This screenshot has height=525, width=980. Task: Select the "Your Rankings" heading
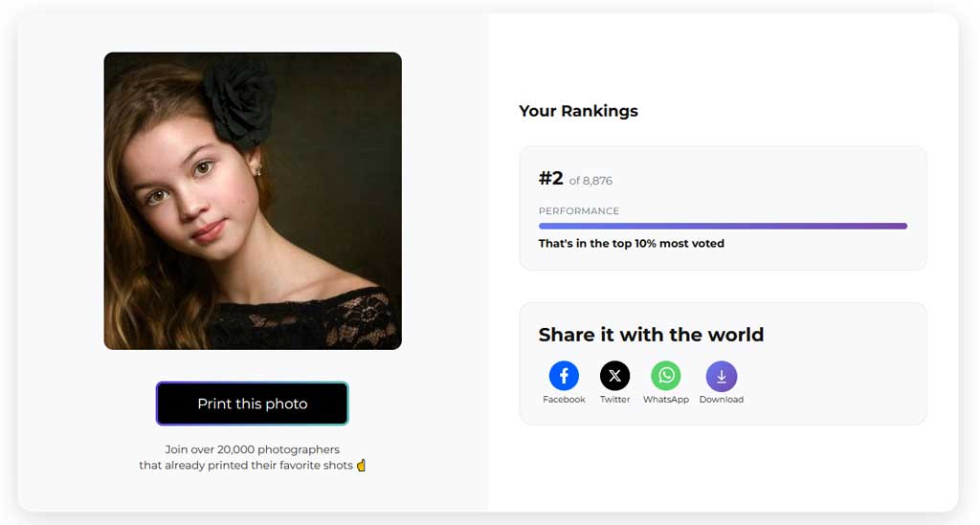(x=578, y=111)
